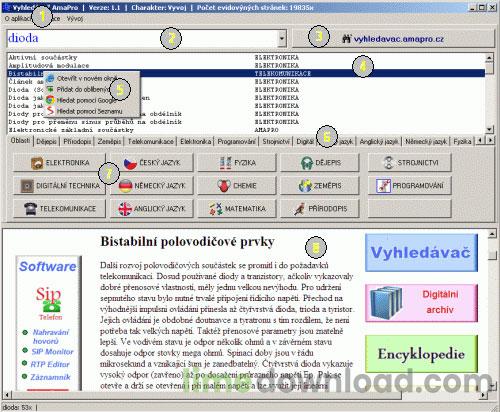The height and width of the screenshot is (412, 500).
Task: Click the SIP Telefon logo
Action: click(50, 303)
